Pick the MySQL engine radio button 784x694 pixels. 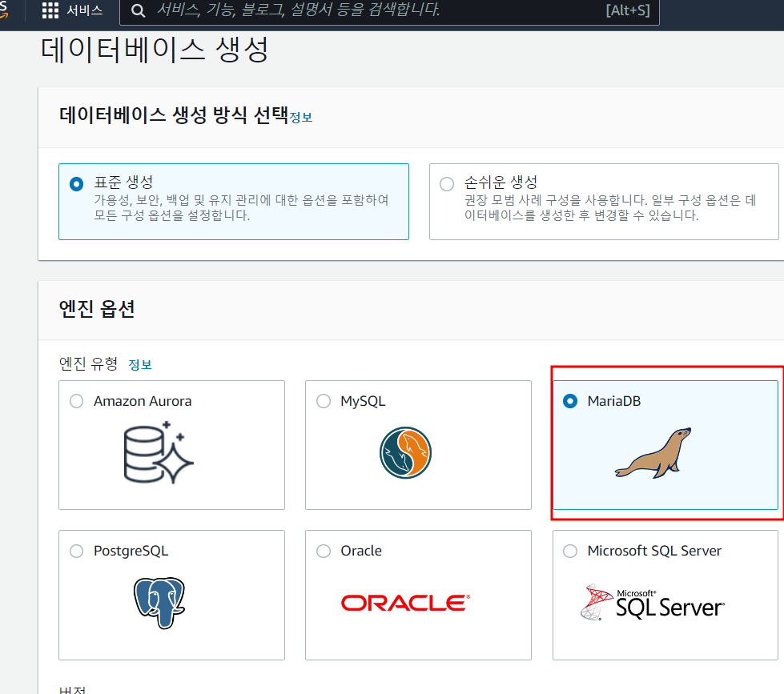[x=324, y=401]
